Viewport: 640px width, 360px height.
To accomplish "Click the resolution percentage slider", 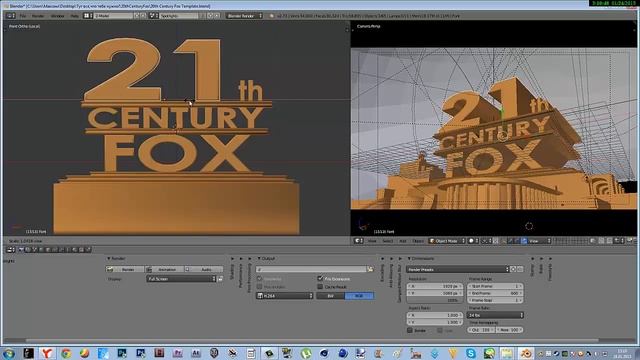I will tap(435, 300).
